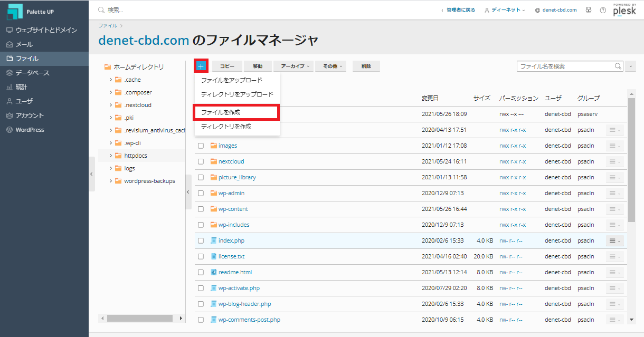Check the box for wp-admin
This screenshot has height=337, width=644.
[x=201, y=193]
